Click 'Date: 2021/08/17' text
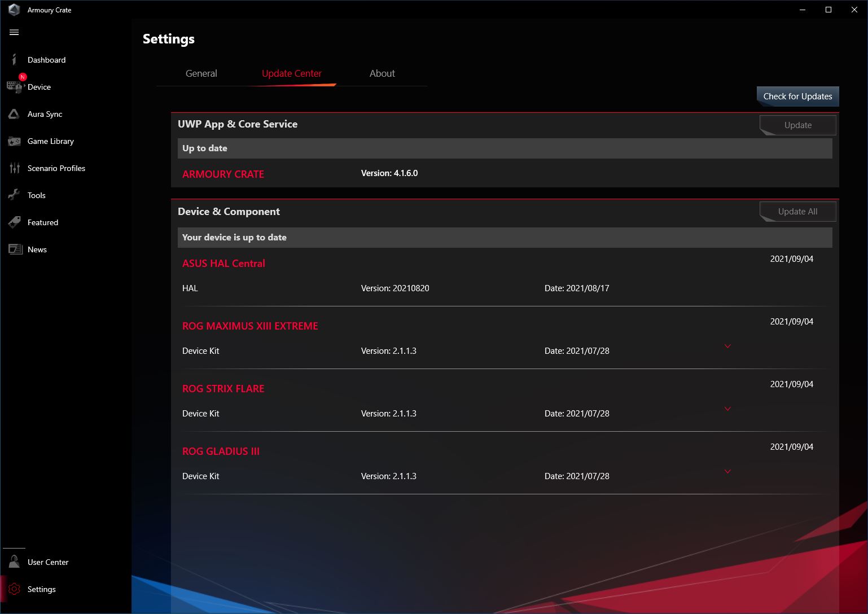The width and height of the screenshot is (868, 614). click(x=577, y=288)
